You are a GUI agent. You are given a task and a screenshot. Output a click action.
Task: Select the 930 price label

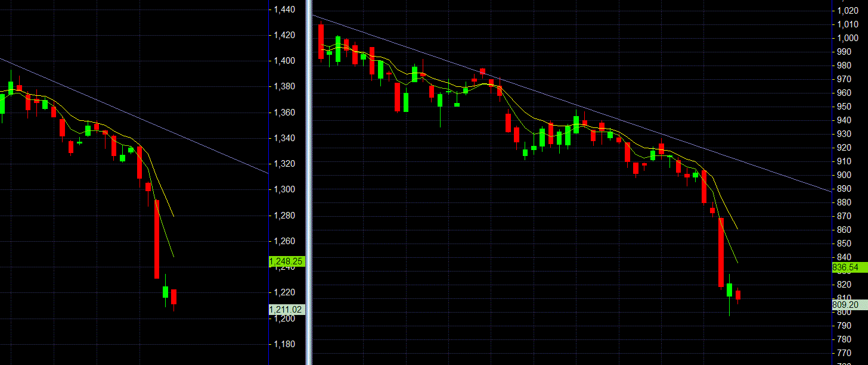(x=845, y=134)
